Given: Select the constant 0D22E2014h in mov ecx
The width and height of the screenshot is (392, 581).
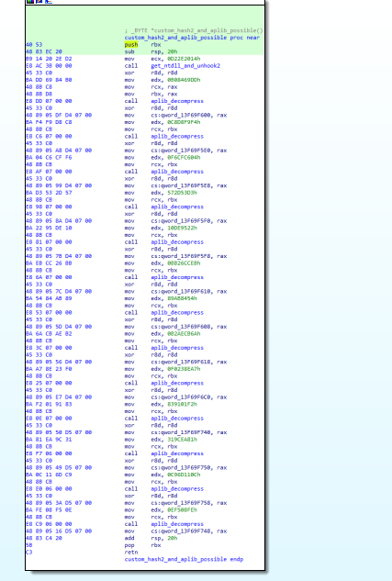Looking at the screenshot, I should click(x=184, y=59).
